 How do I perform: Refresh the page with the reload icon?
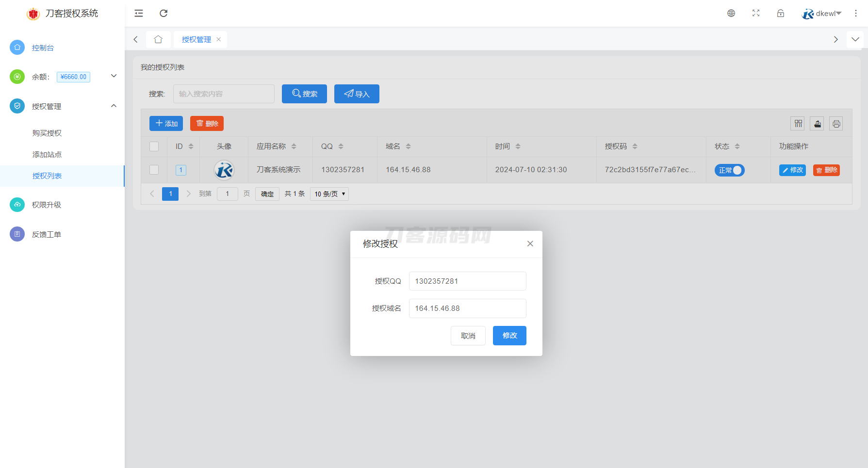coord(164,13)
